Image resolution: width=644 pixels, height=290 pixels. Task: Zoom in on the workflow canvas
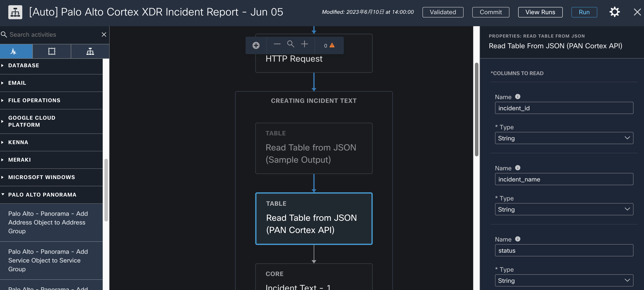point(305,45)
